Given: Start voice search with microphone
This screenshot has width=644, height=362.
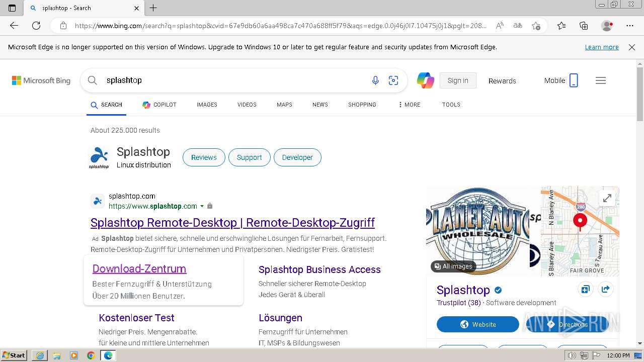Looking at the screenshot, I should 375,80.
